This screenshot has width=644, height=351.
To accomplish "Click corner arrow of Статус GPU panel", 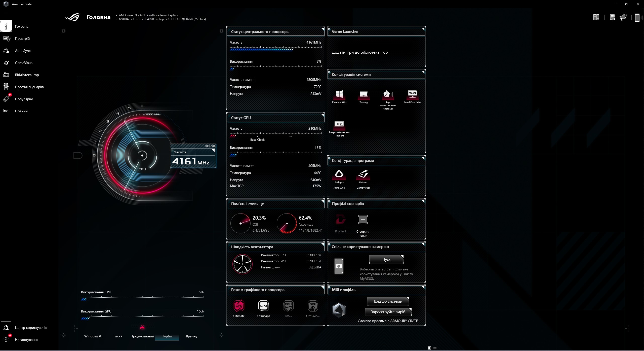I will pyautogui.click(x=322, y=115).
